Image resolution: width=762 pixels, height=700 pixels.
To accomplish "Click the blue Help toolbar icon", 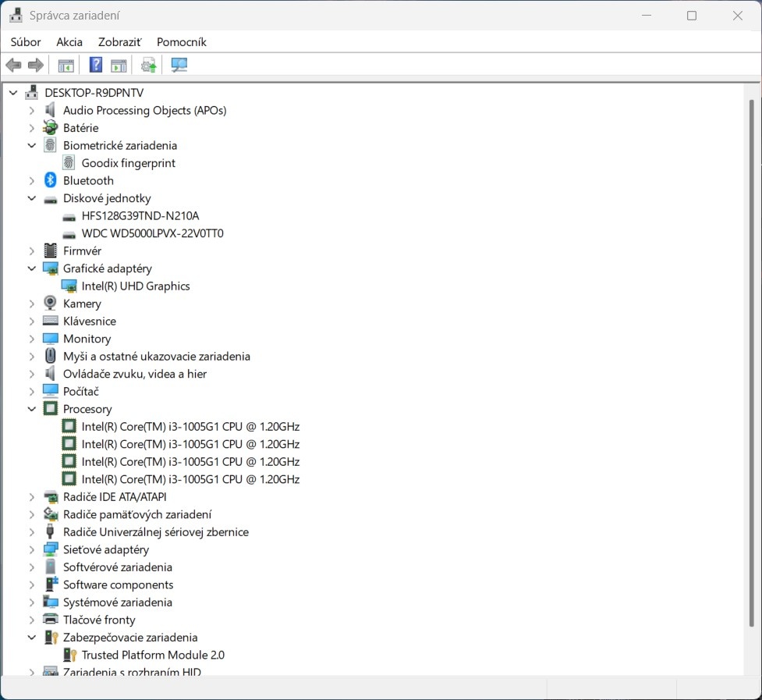I will pyautogui.click(x=96, y=65).
